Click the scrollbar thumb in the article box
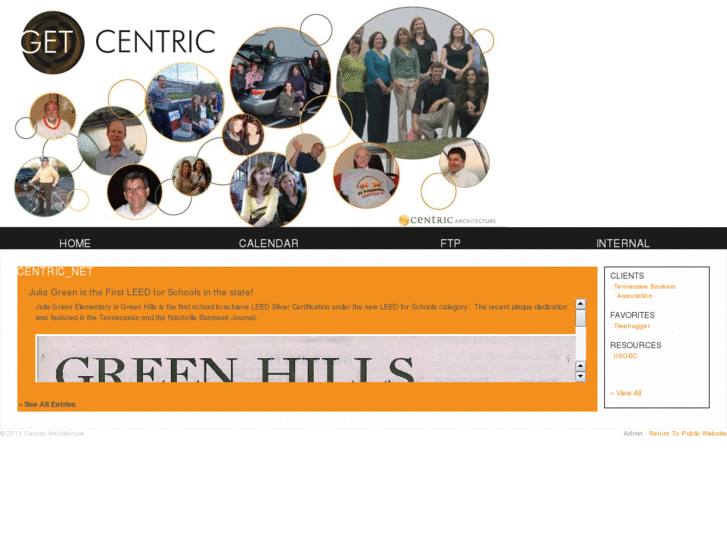Viewport: 727px width, 545px height. pyautogui.click(x=580, y=318)
